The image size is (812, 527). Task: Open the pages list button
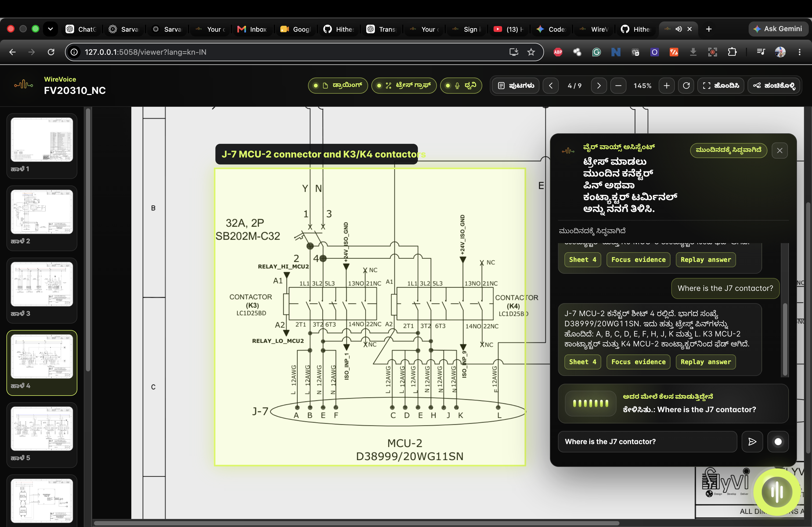click(x=516, y=86)
